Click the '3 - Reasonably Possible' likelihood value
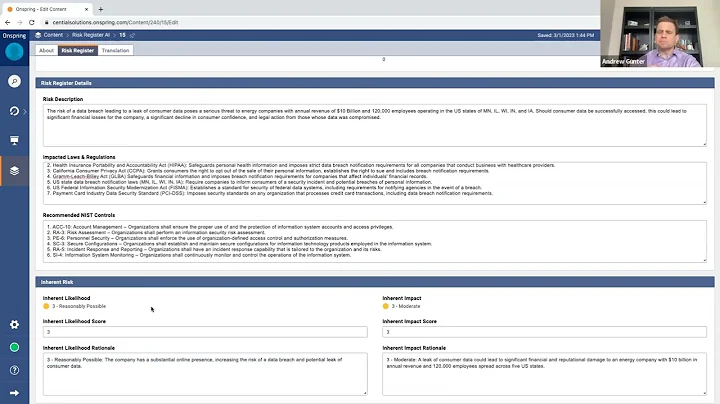The height and width of the screenshot is (404, 720). click(79, 306)
